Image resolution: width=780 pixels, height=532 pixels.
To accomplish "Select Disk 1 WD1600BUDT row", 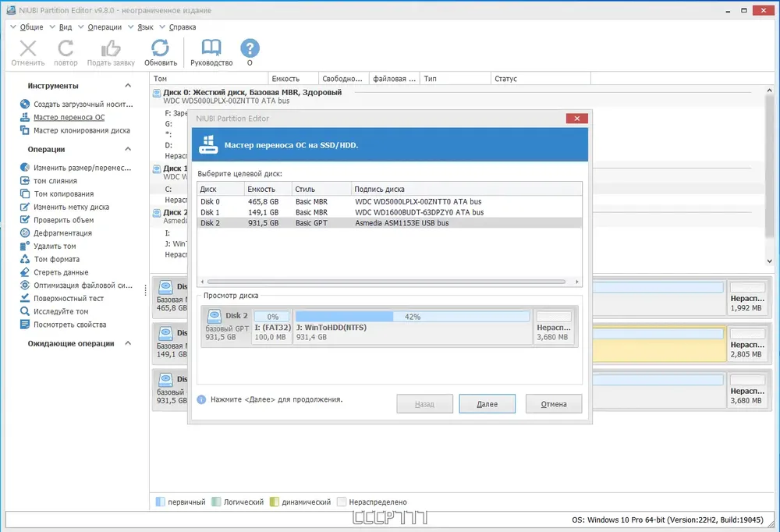I will point(389,212).
